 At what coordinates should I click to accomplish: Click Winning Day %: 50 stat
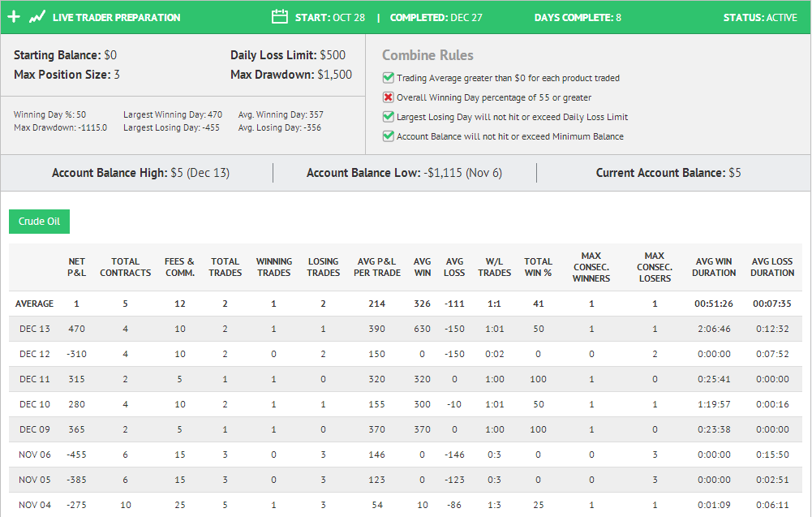pos(49,114)
